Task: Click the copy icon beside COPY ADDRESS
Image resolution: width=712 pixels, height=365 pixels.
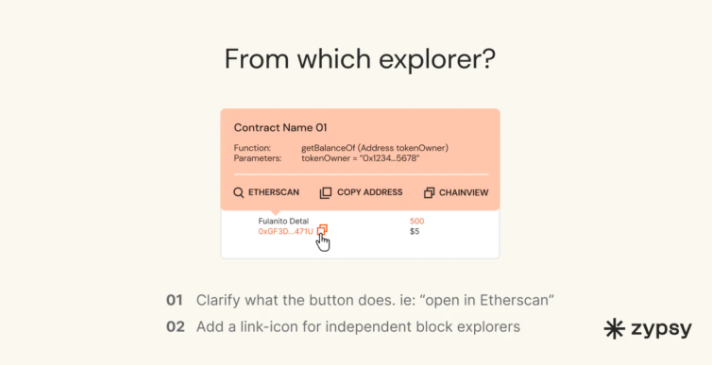Action: point(325,192)
